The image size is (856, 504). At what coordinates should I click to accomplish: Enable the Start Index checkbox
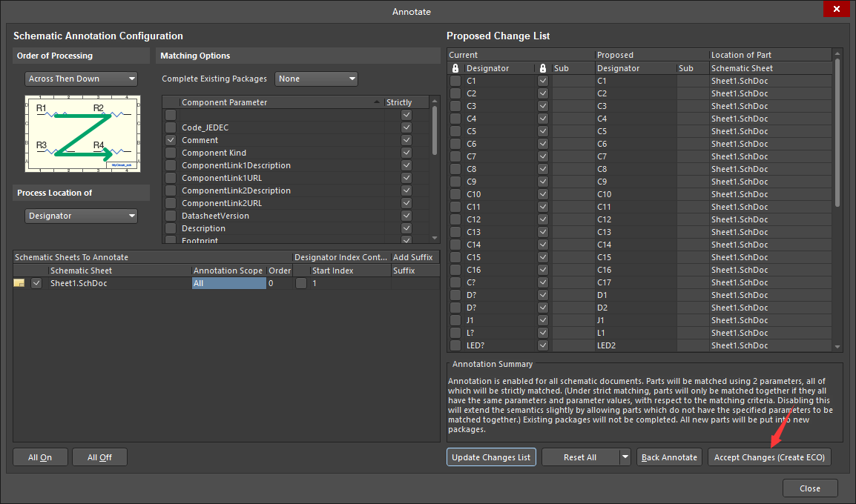point(301,283)
